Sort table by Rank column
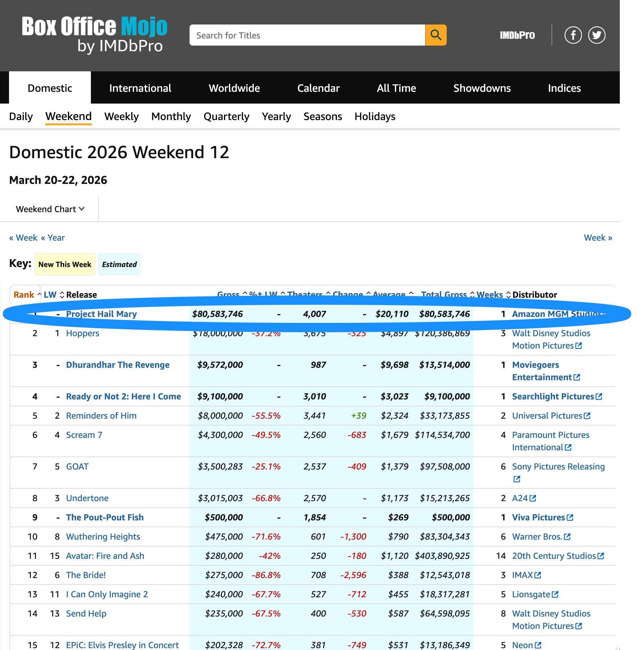This screenshot has width=644, height=650. 24,294
